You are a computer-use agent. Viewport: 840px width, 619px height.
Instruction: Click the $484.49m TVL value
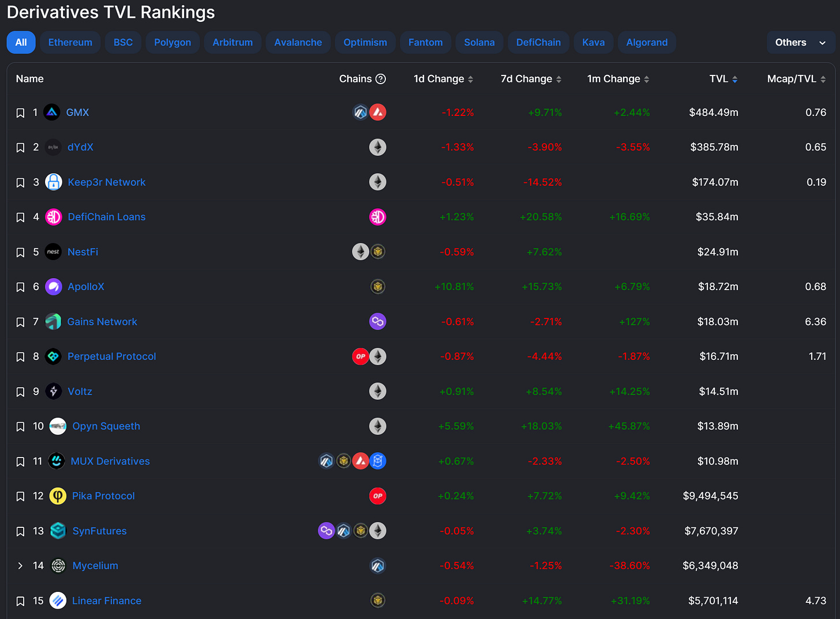pos(714,112)
